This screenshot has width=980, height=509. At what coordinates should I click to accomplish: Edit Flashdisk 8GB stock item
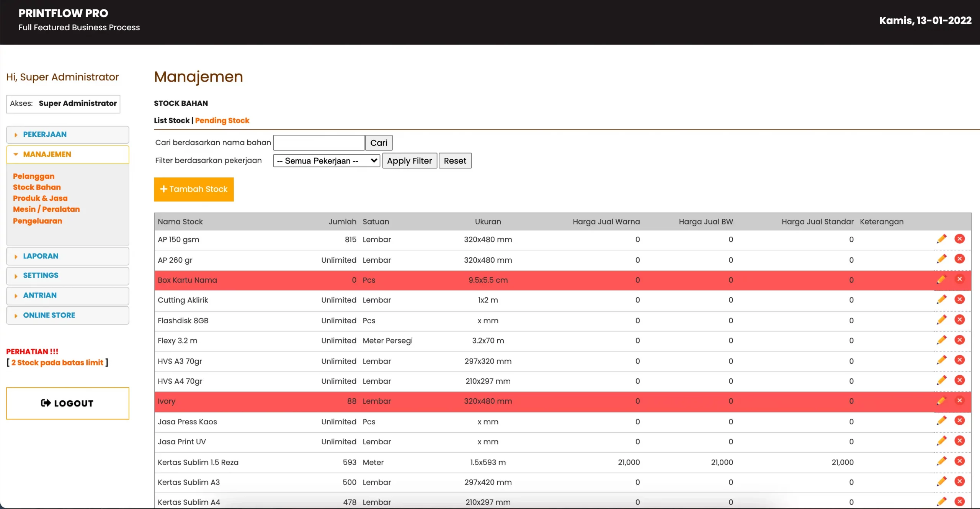pos(941,320)
